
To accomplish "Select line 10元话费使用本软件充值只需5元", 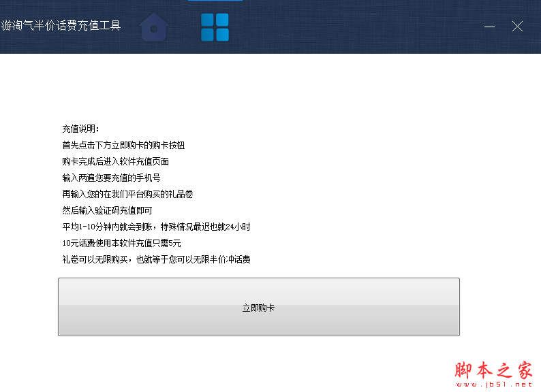I will (121, 243).
